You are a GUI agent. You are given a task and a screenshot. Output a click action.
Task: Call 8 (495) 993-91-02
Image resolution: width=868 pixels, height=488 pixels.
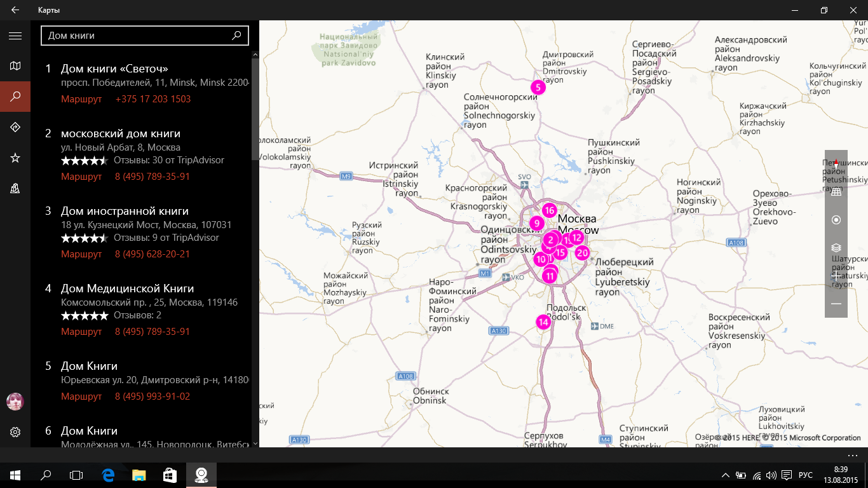pyautogui.click(x=153, y=396)
